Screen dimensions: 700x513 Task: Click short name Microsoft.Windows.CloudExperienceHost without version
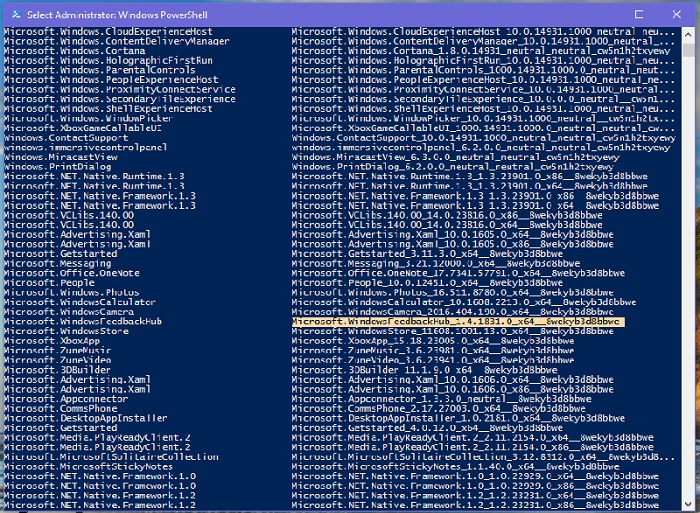point(108,32)
